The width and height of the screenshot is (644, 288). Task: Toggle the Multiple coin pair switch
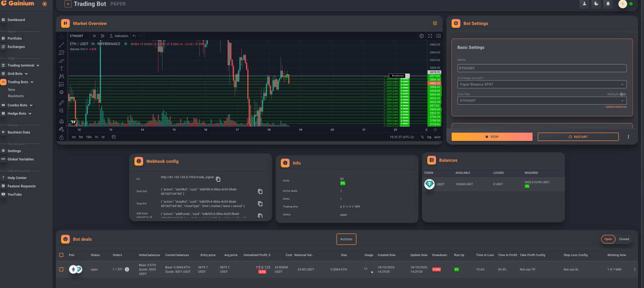[623, 94]
